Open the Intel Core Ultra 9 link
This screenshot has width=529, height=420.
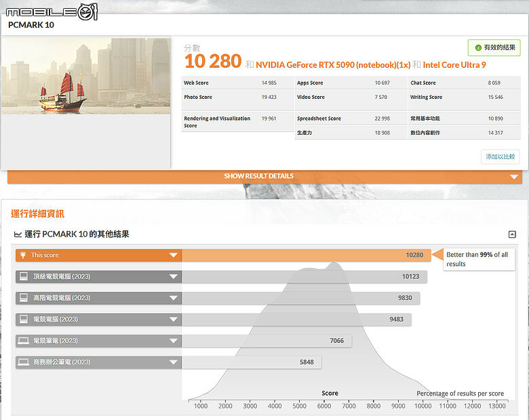click(x=454, y=65)
